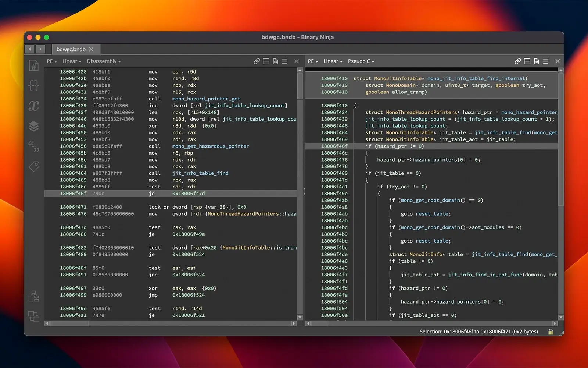Expand the left pane Disassembly view dropdown

click(104, 61)
